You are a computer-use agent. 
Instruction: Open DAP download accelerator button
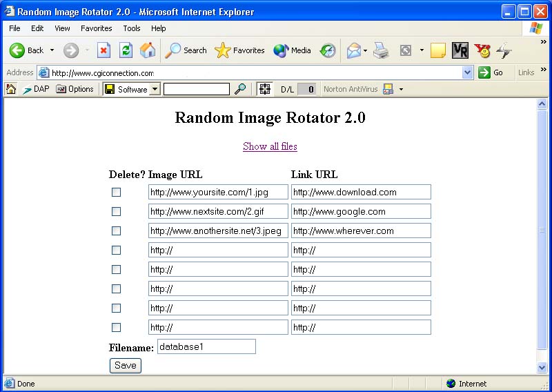[36, 89]
